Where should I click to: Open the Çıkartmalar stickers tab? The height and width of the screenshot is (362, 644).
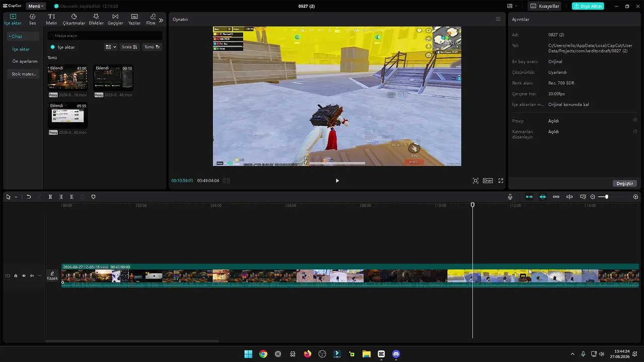pos(74,20)
